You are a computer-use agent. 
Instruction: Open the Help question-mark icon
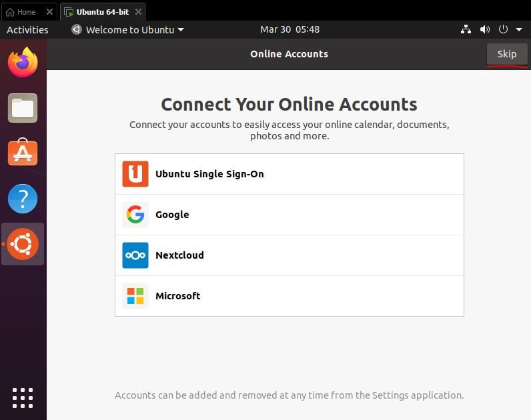point(23,199)
